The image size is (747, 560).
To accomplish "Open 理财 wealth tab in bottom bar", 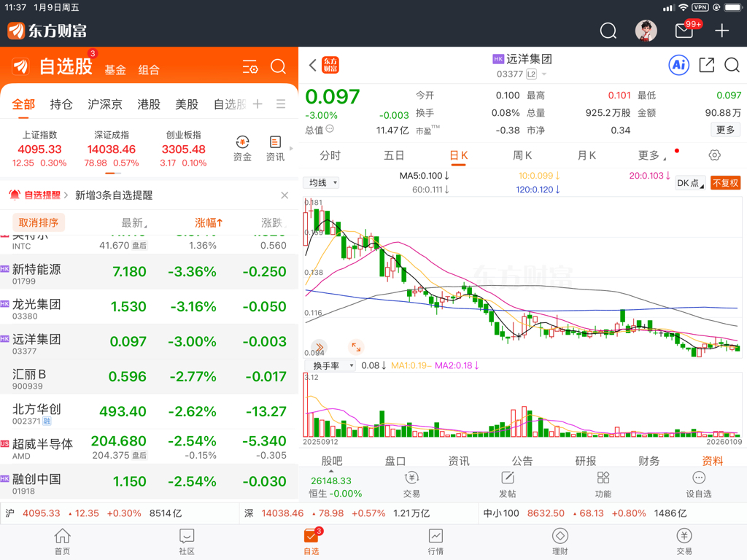I will (560, 542).
